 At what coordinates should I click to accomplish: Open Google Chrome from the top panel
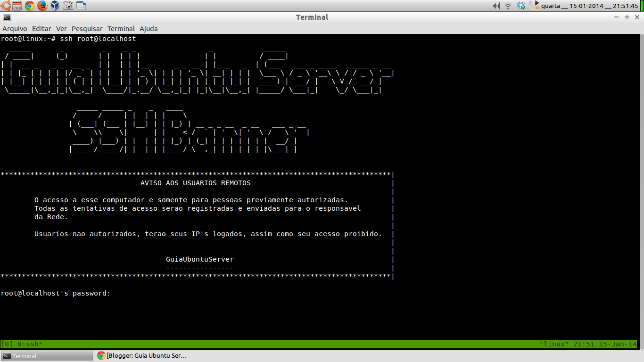point(29,4)
